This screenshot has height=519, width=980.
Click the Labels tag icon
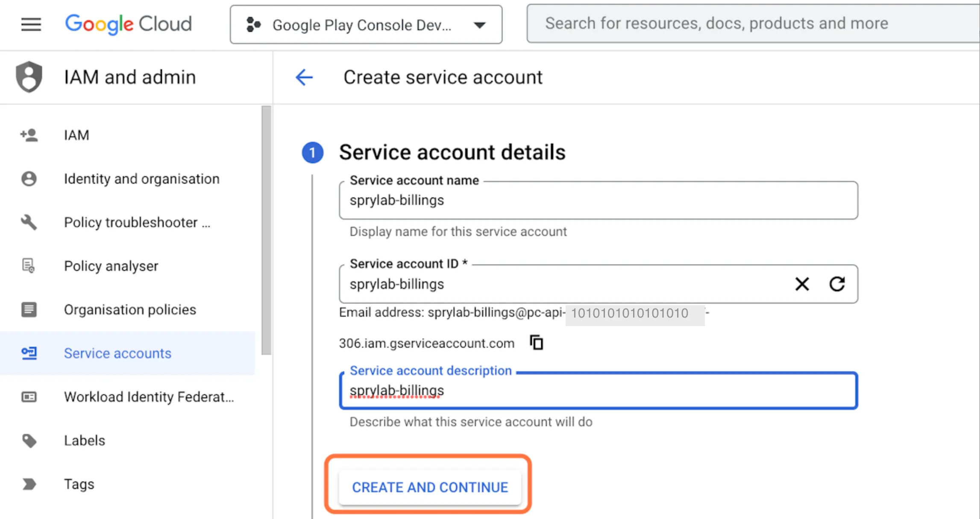[x=29, y=440]
